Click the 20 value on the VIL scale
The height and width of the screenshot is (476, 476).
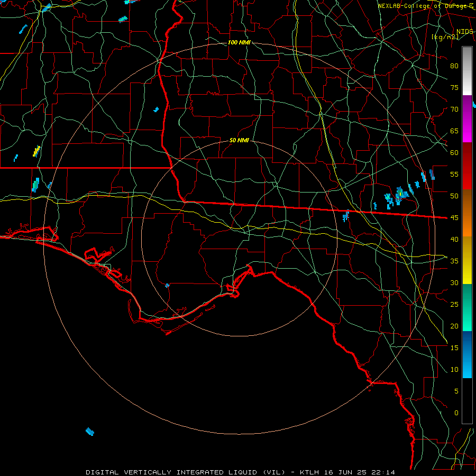[454, 326]
